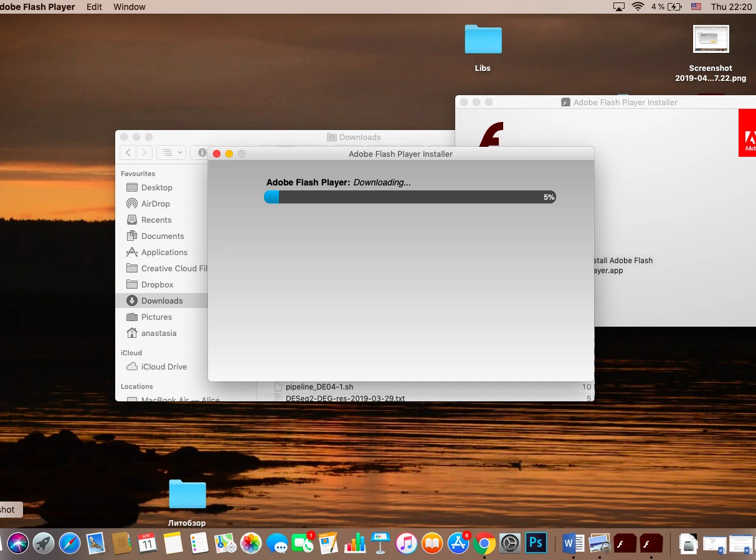756x560 pixels.
Task: Select the Screenshot png file on desktop
Action: point(711,54)
